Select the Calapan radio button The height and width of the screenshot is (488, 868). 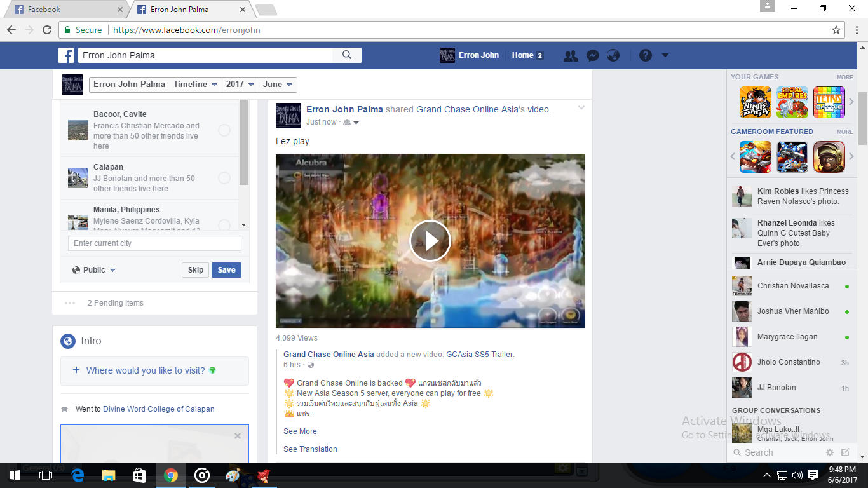[224, 178]
